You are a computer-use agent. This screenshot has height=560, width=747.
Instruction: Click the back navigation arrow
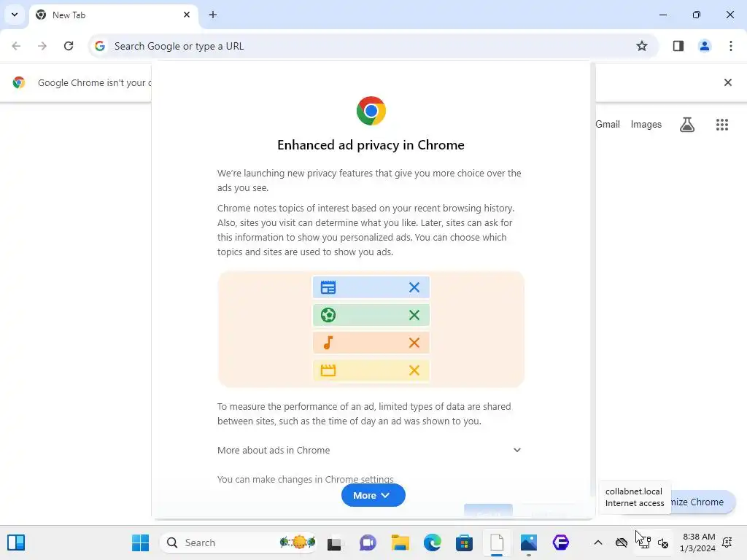coord(16,46)
